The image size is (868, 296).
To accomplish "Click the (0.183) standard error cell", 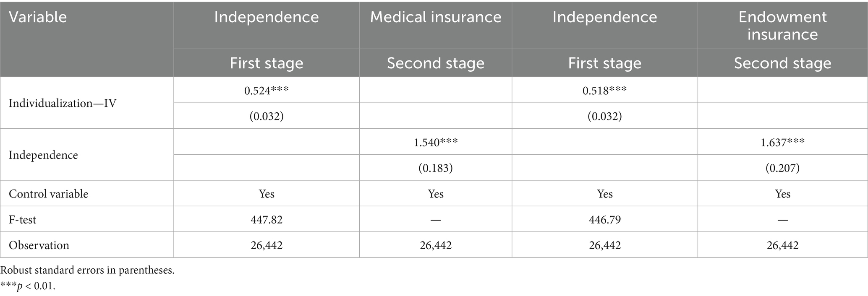I will 436,168.
